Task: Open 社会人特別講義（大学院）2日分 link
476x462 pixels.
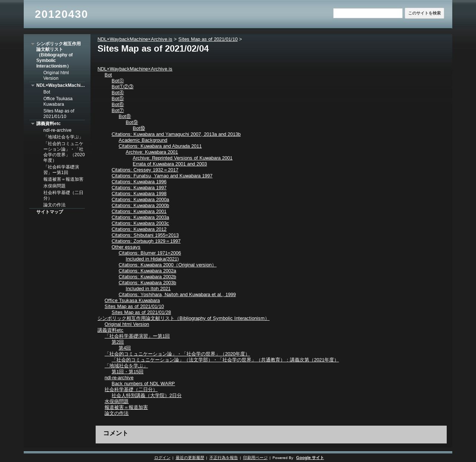Action: [x=146, y=395]
